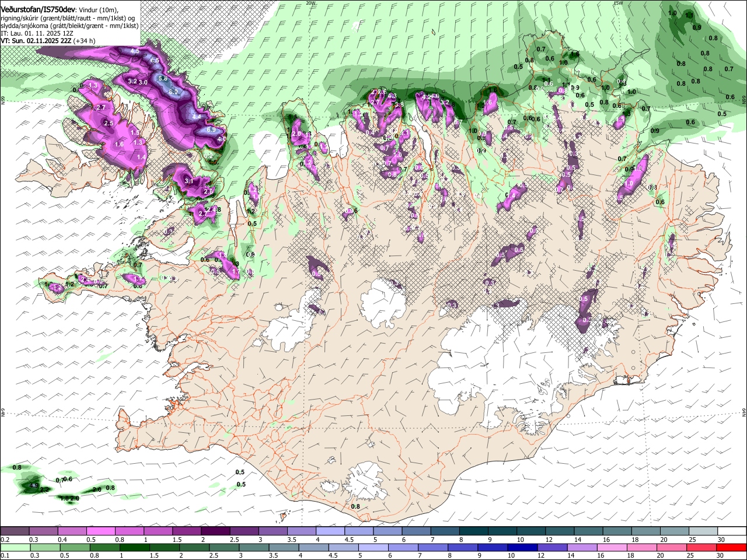The image size is (747, 560).
Task: Click the lavender 14 swatch, bottom legend row
Action: tap(582, 547)
